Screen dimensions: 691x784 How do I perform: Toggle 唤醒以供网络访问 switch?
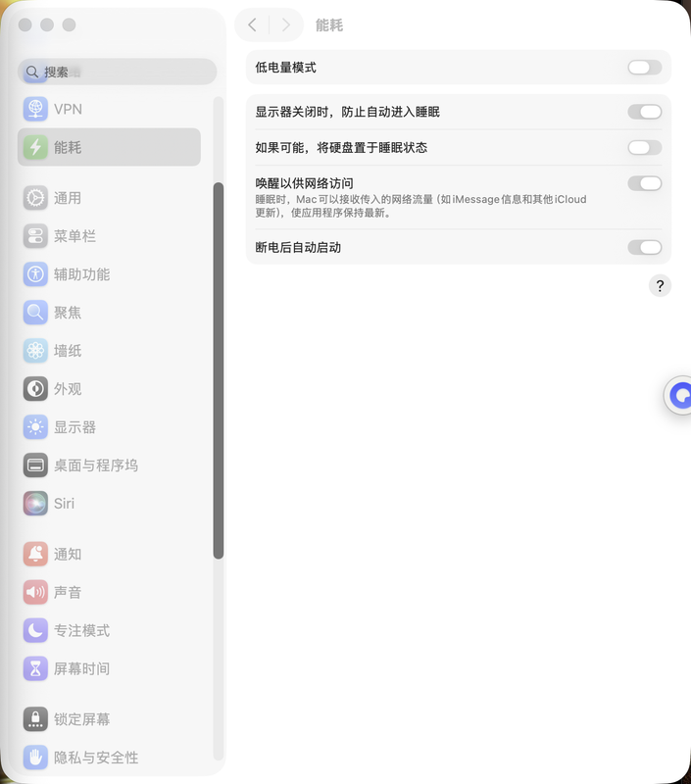pyautogui.click(x=645, y=183)
